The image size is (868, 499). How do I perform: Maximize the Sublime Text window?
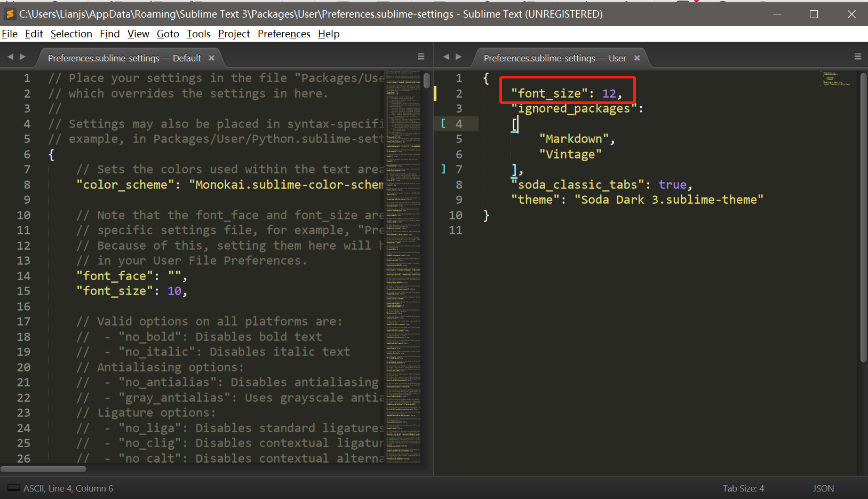point(814,14)
